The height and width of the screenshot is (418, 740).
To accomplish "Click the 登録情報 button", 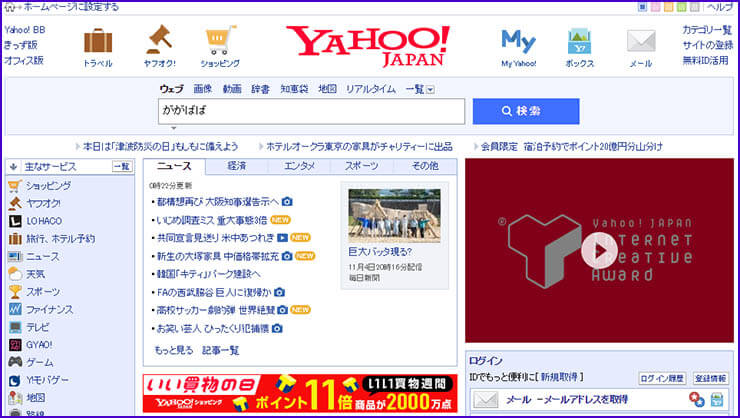I will tap(711, 378).
